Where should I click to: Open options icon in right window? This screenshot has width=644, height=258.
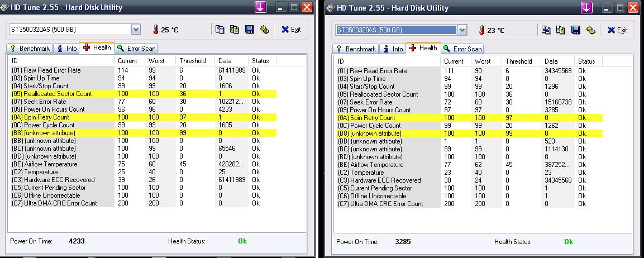coord(590,30)
